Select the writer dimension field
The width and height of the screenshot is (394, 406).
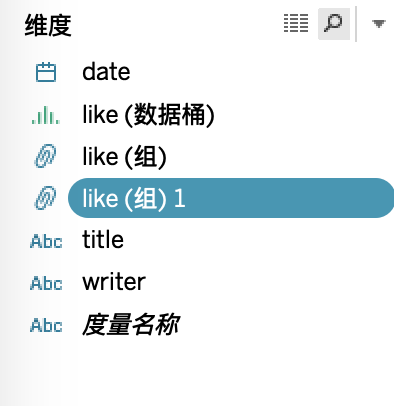click(114, 282)
